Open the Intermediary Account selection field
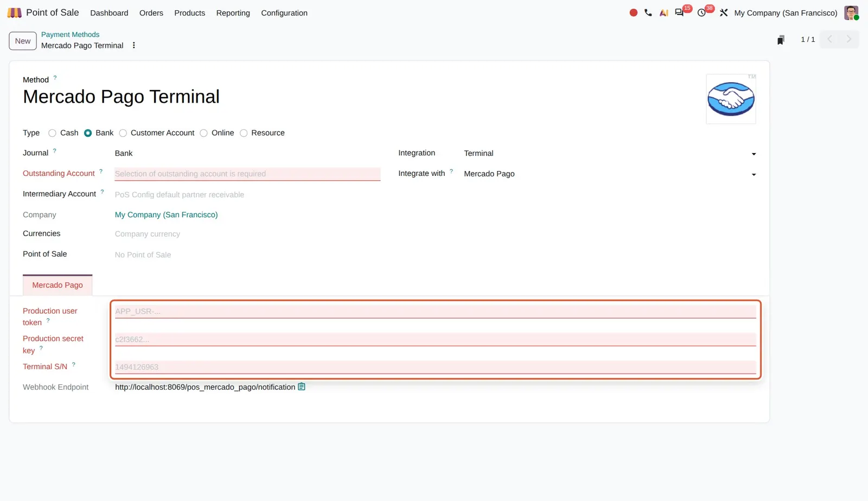 pyautogui.click(x=247, y=194)
